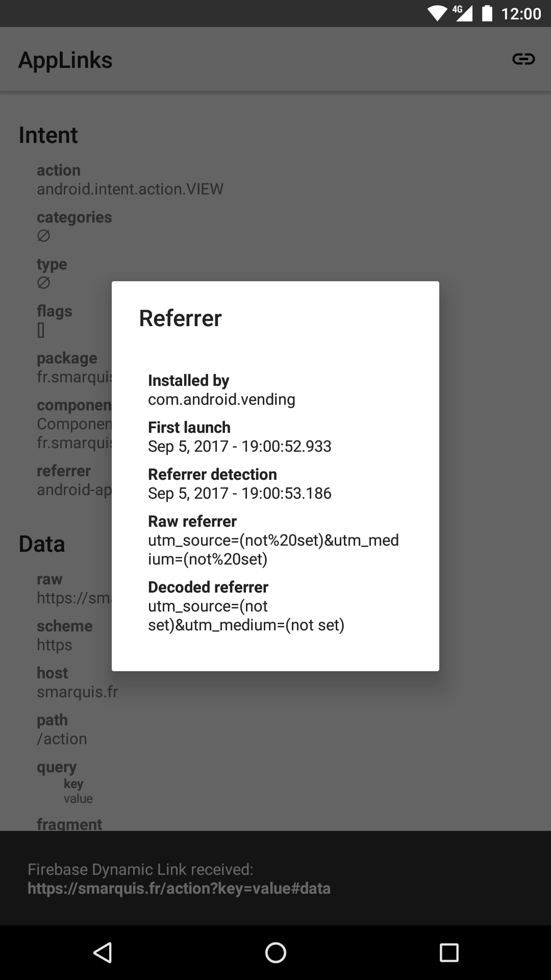Select the Decoded referrer value
551x980 pixels.
coord(246,616)
